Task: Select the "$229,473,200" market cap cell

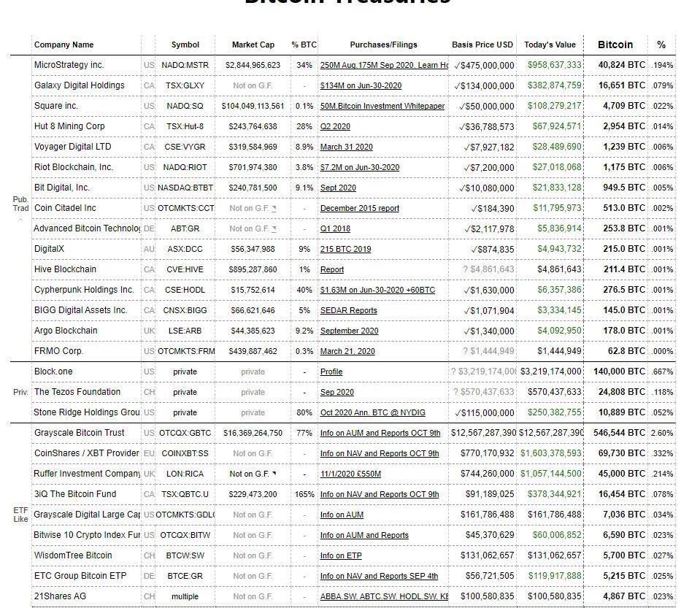Action: point(253,495)
